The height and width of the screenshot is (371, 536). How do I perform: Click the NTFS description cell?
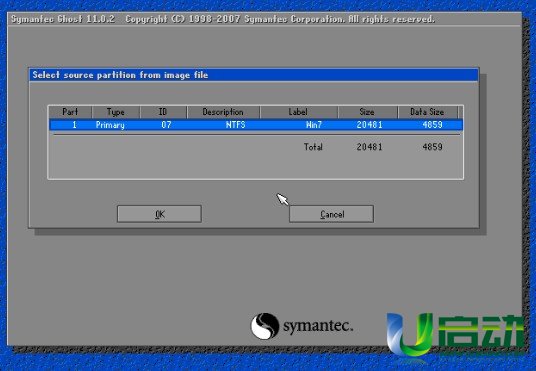coord(236,125)
